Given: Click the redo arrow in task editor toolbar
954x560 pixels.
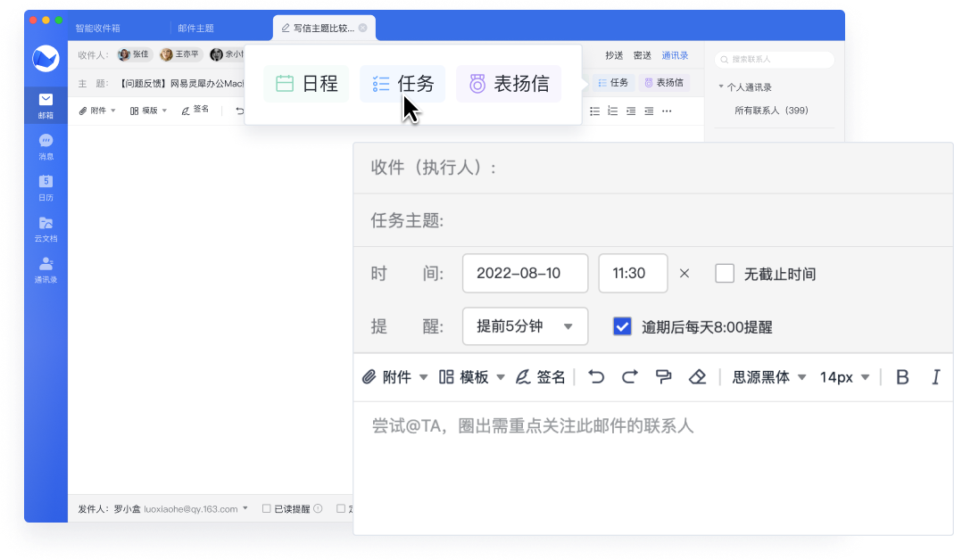Looking at the screenshot, I should pyautogui.click(x=630, y=377).
